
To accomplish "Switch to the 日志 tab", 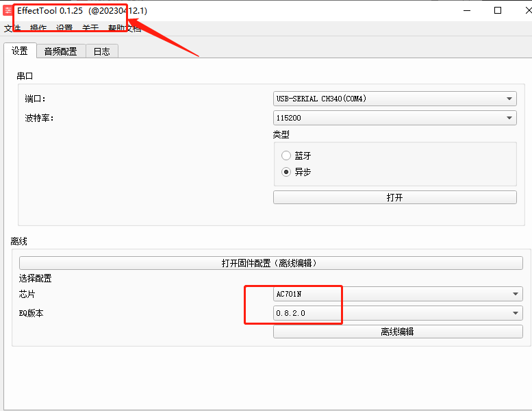I will (x=102, y=51).
